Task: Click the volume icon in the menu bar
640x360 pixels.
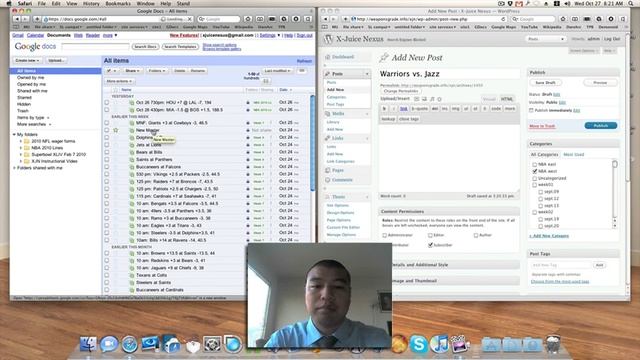Action: 567,3
